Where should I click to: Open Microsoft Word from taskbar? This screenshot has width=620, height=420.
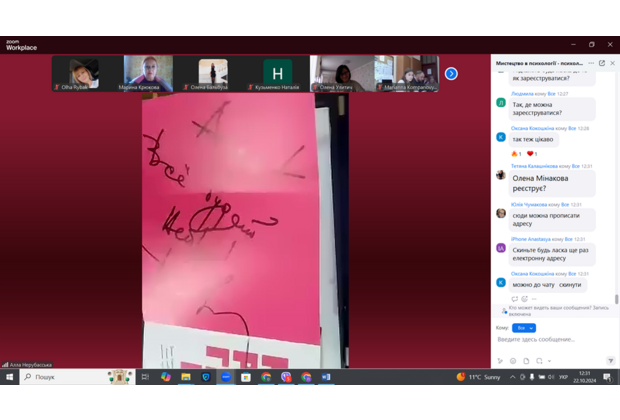[326, 377]
